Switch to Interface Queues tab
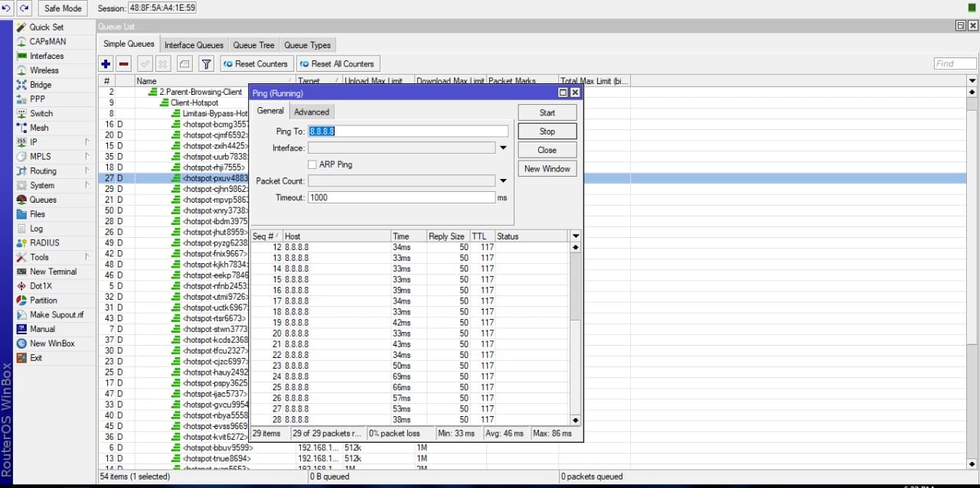980x488 pixels. 194,45
